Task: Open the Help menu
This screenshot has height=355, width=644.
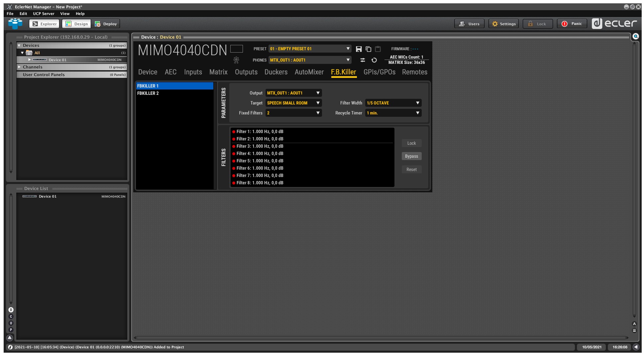Action: coord(80,14)
